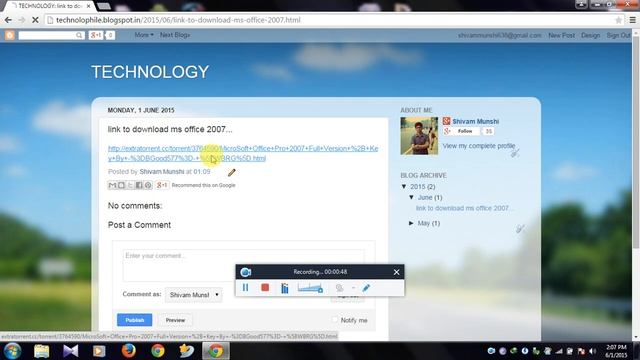The width and height of the screenshot is (640, 360).
Task: Open the extratorrent download link
Action: point(243,153)
